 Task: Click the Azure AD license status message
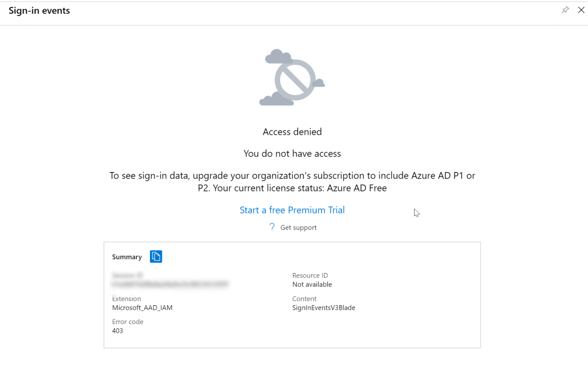292,182
